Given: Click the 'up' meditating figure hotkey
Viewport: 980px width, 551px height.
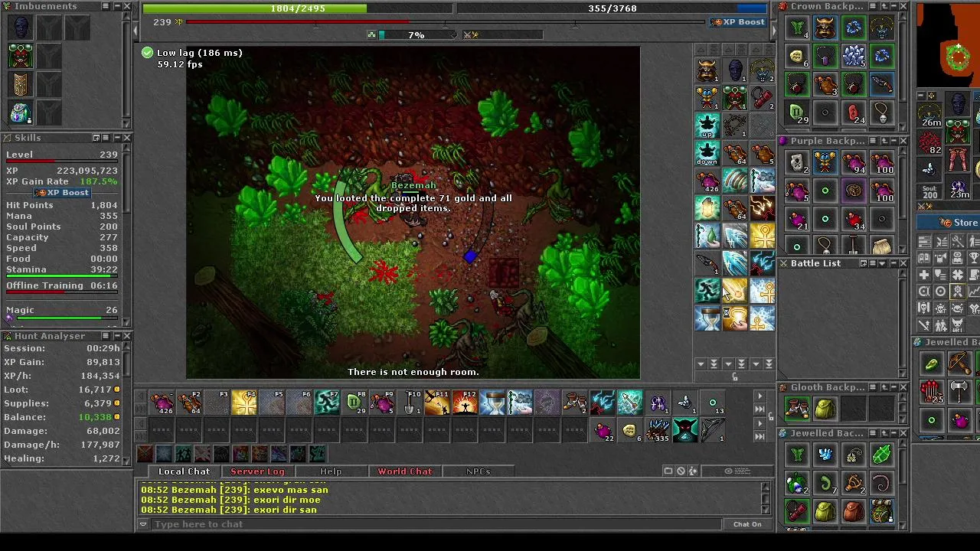Looking at the screenshot, I should click(707, 126).
